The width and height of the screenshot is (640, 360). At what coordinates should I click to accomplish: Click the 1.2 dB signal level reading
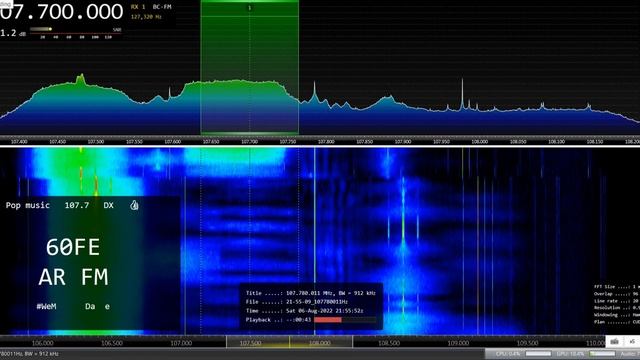click(13, 33)
